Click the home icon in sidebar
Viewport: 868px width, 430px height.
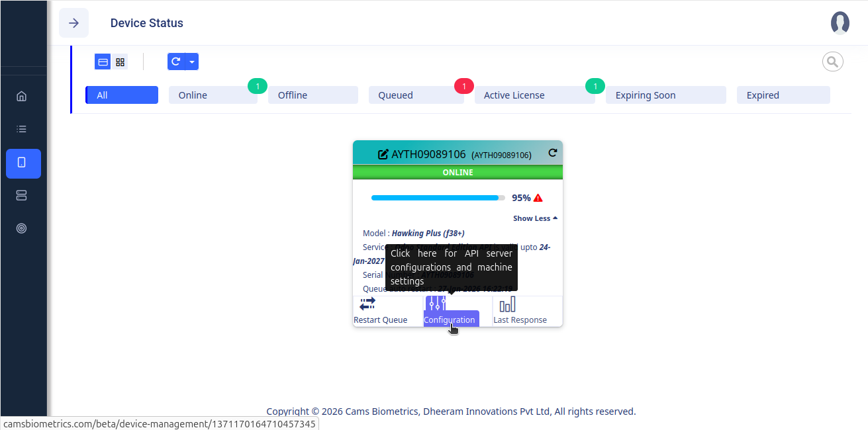[x=21, y=96]
